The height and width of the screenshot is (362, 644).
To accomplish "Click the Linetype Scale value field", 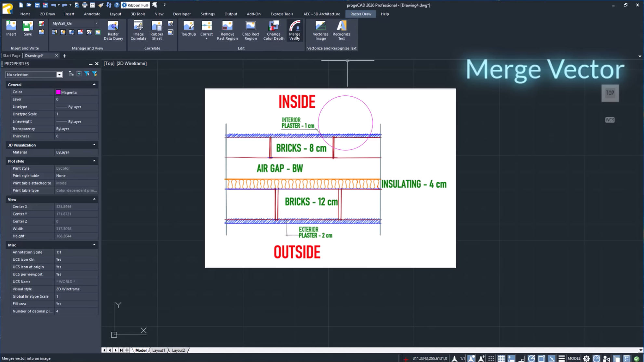I will (x=76, y=114).
